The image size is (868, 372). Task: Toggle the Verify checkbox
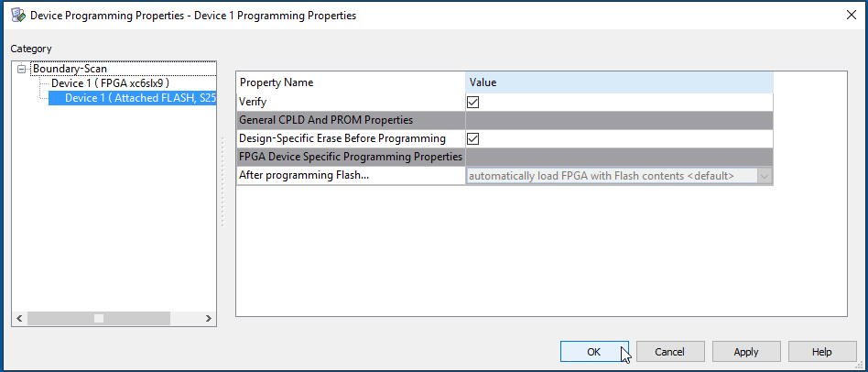(473, 102)
